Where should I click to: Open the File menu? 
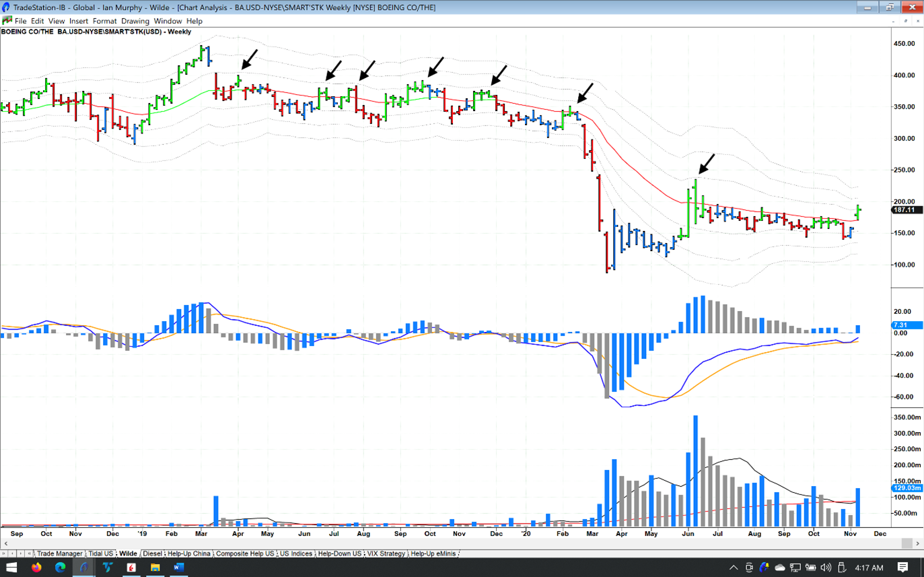[x=20, y=21]
